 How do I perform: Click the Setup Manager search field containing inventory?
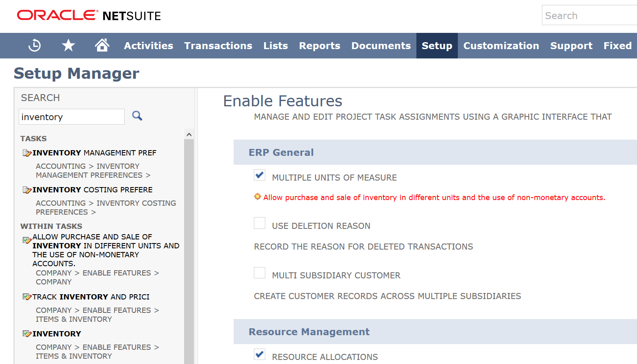click(x=71, y=117)
